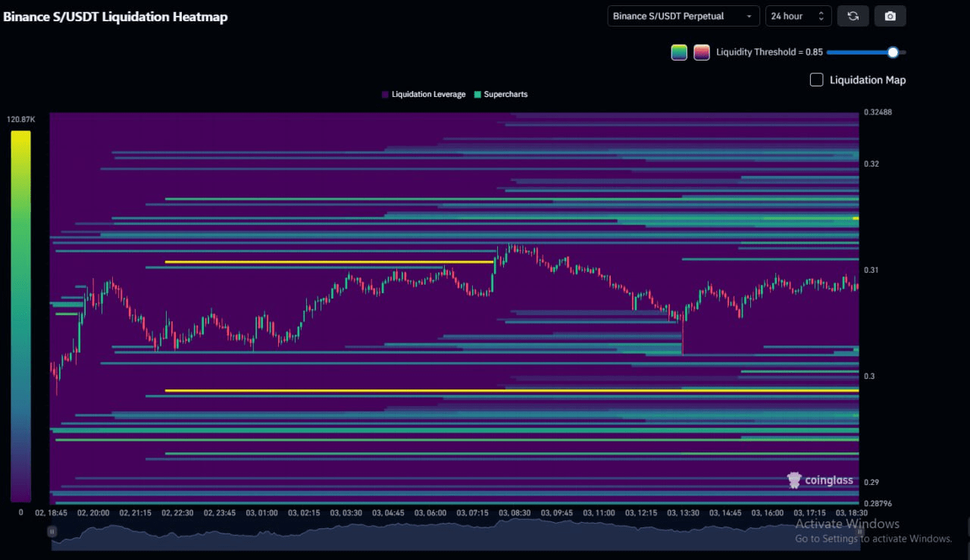
Task: Click the coinglass watermark logo
Action: click(820, 480)
